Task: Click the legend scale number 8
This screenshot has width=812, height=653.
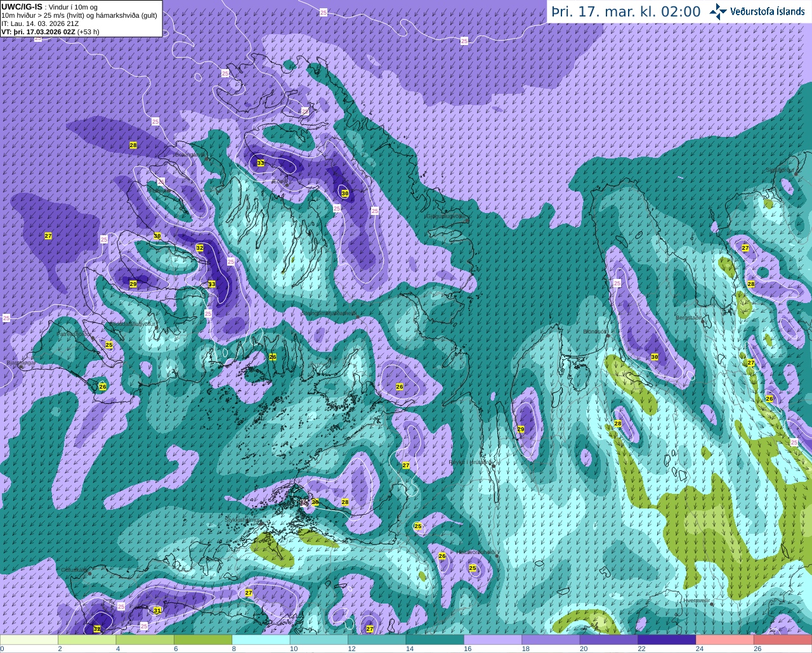Action: (x=234, y=649)
